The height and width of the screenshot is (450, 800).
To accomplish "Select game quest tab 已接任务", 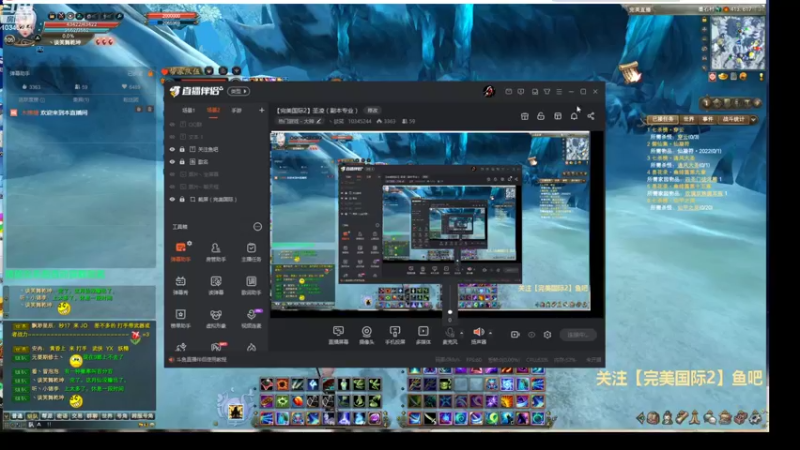I will tap(663, 119).
